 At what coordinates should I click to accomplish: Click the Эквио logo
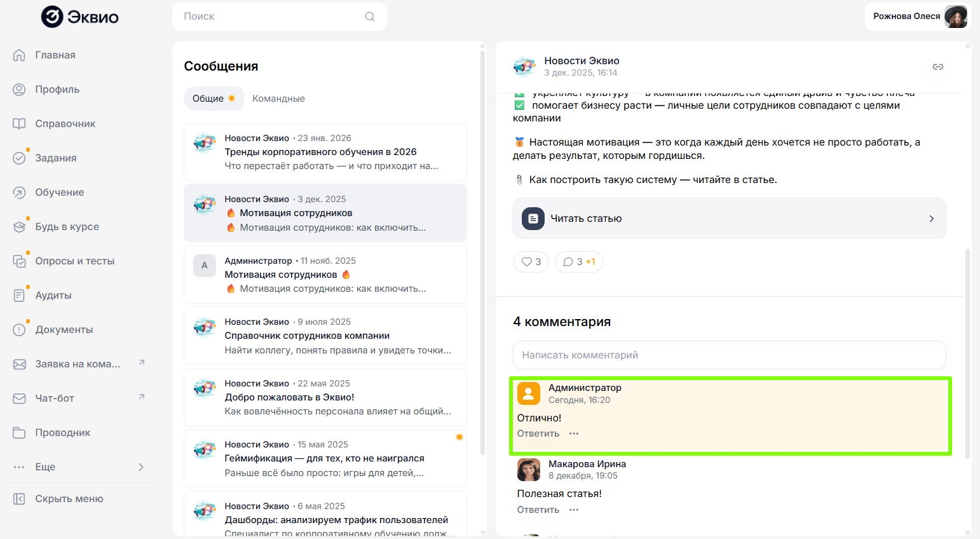[80, 17]
